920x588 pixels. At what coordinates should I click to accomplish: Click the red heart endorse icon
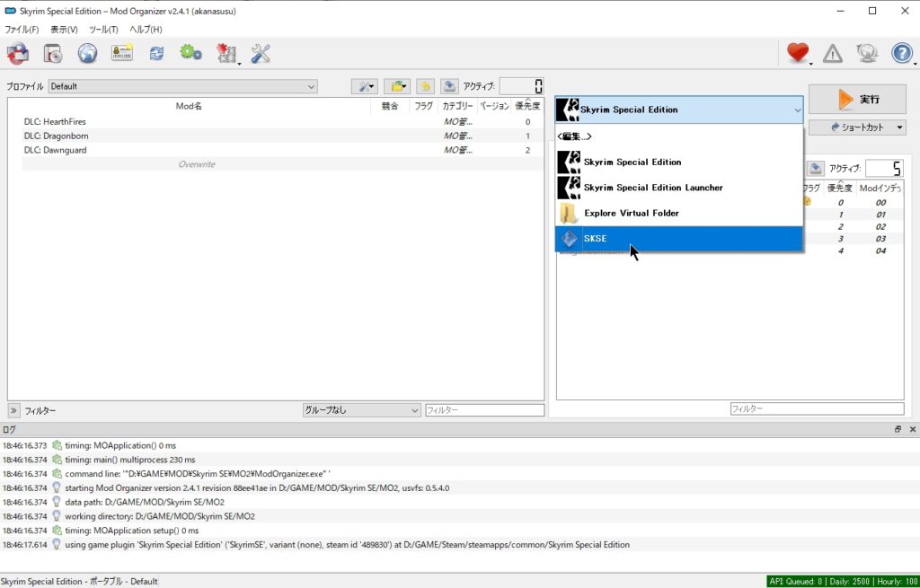(x=798, y=53)
